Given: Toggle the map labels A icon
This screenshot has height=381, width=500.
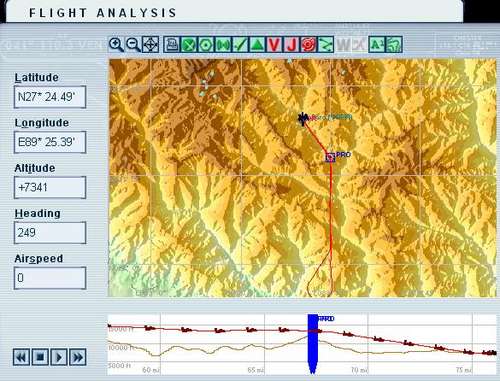Looking at the screenshot, I should tap(377, 44).
